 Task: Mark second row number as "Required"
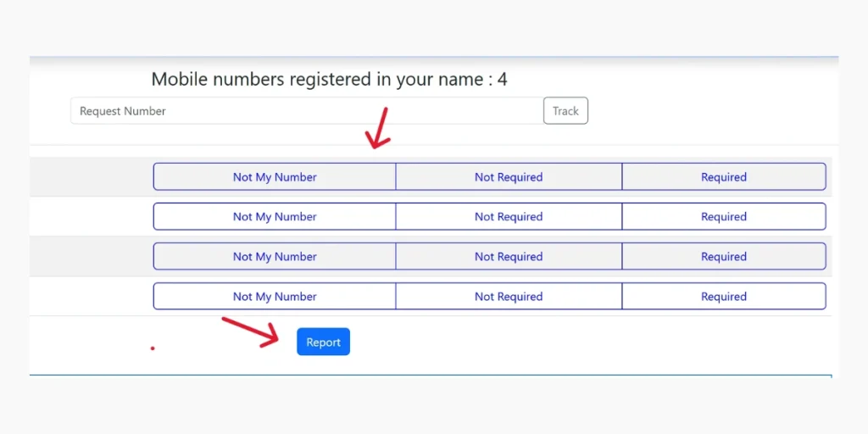pyautogui.click(x=724, y=217)
